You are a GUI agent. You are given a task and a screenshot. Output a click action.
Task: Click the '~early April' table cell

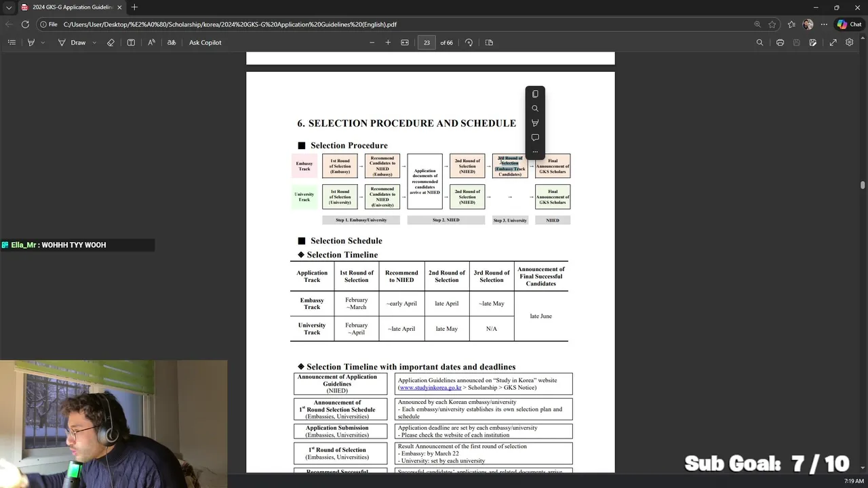pyautogui.click(x=401, y=304)
